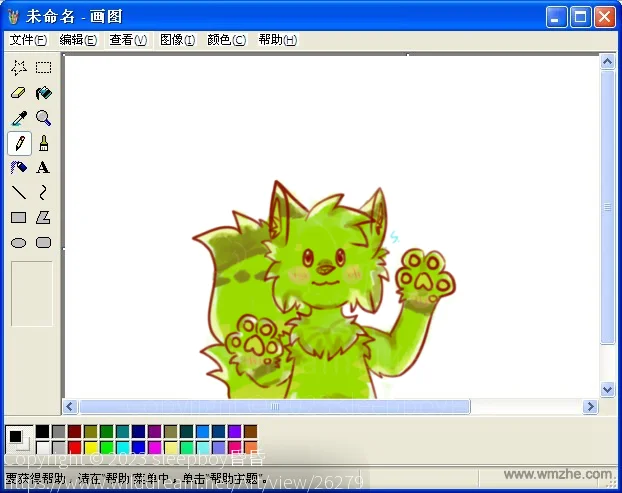Select the teal palette swatch
Screen dimensions: 622x493
click(x=123, y=432)
